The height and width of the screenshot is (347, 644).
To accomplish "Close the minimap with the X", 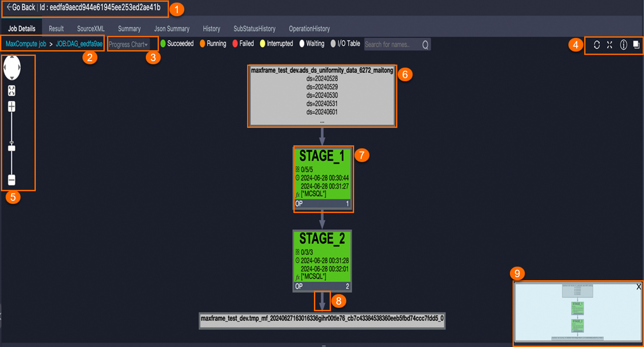I will coord(638,287).
